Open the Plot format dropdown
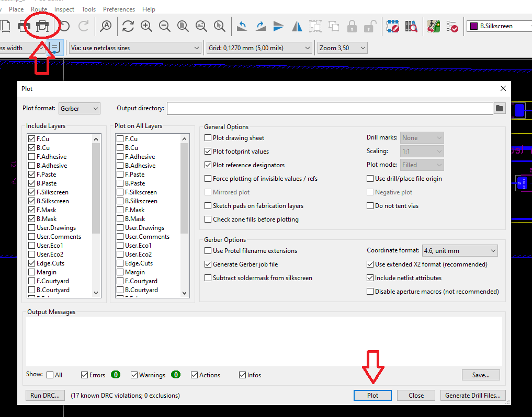 click(x=79, y=108)
